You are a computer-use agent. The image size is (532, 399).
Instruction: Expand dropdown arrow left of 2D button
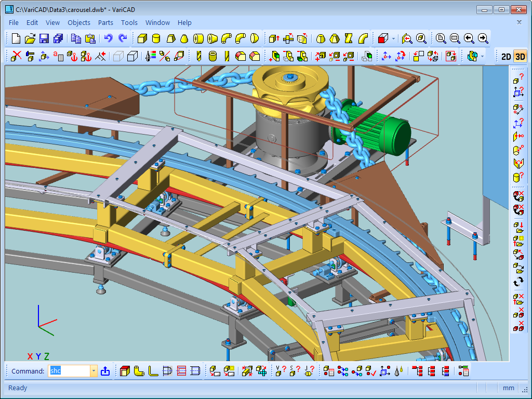(x=483, y=57)
